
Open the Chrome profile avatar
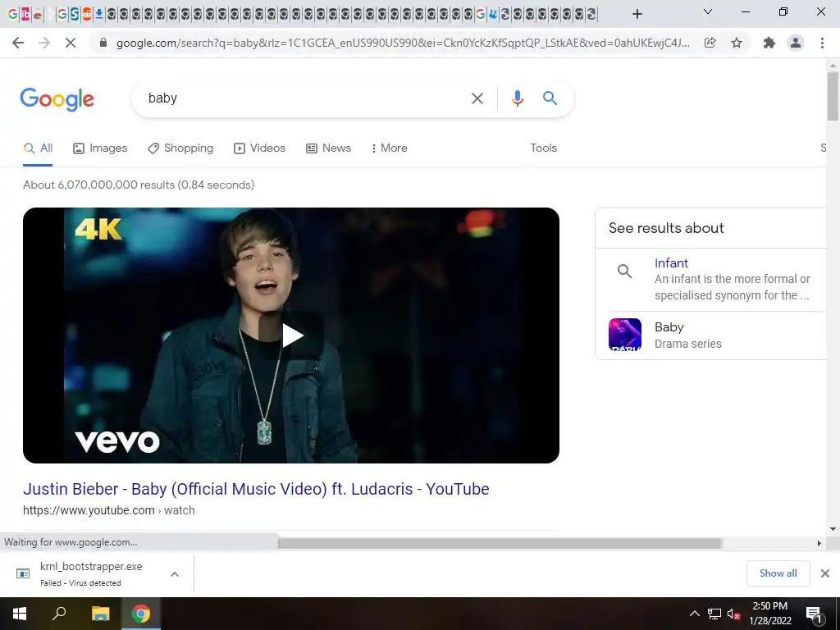tap(796, 43)
